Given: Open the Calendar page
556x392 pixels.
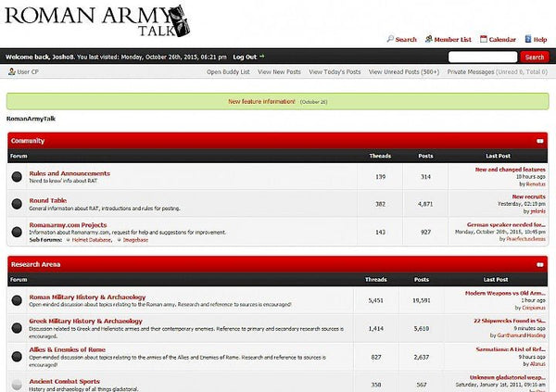Looking at the screenshot, I should pos(502,39).
